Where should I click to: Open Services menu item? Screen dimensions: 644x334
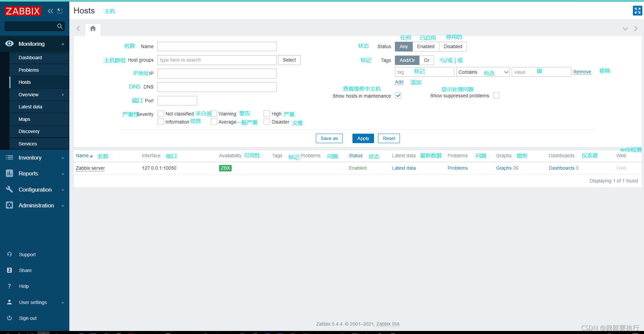point(39,144)
